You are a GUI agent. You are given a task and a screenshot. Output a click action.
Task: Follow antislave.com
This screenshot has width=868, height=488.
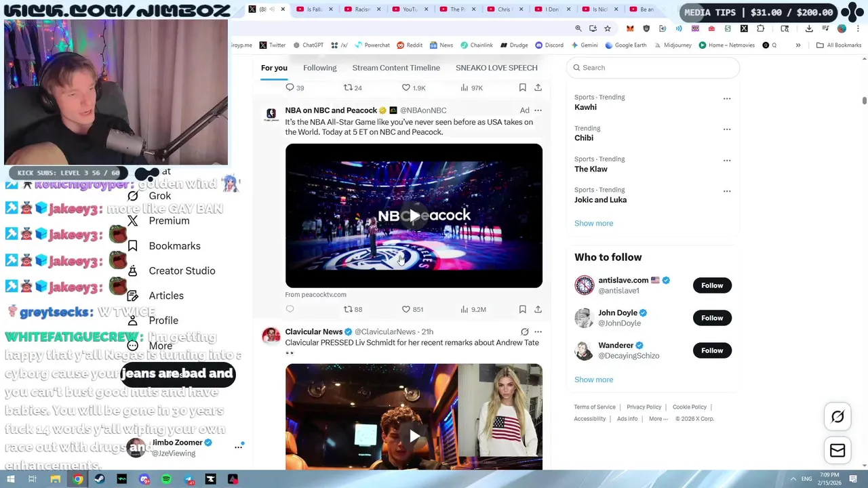(x=712, y=285)
